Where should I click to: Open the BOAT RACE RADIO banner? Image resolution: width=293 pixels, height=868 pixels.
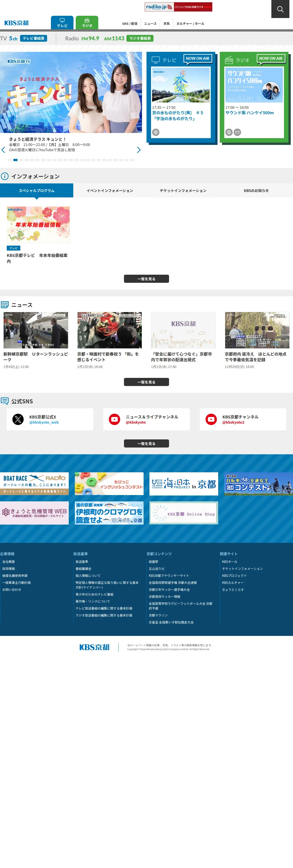point(34,484)
